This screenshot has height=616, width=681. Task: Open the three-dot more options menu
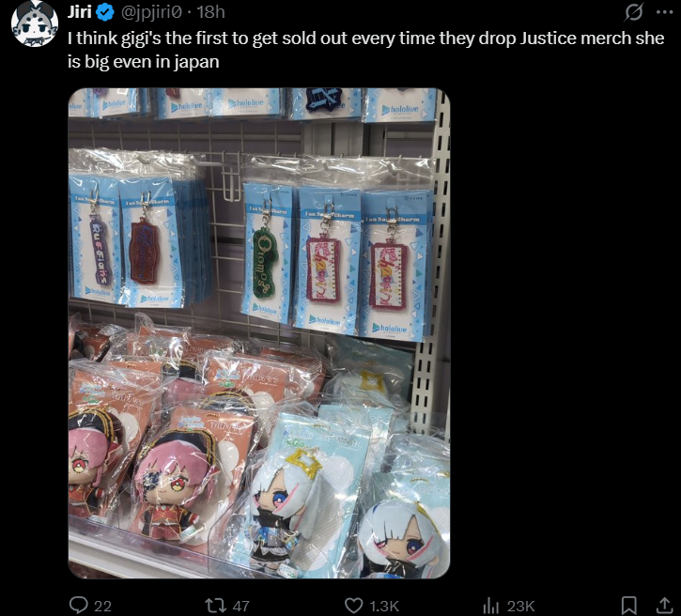coord(664,12)
